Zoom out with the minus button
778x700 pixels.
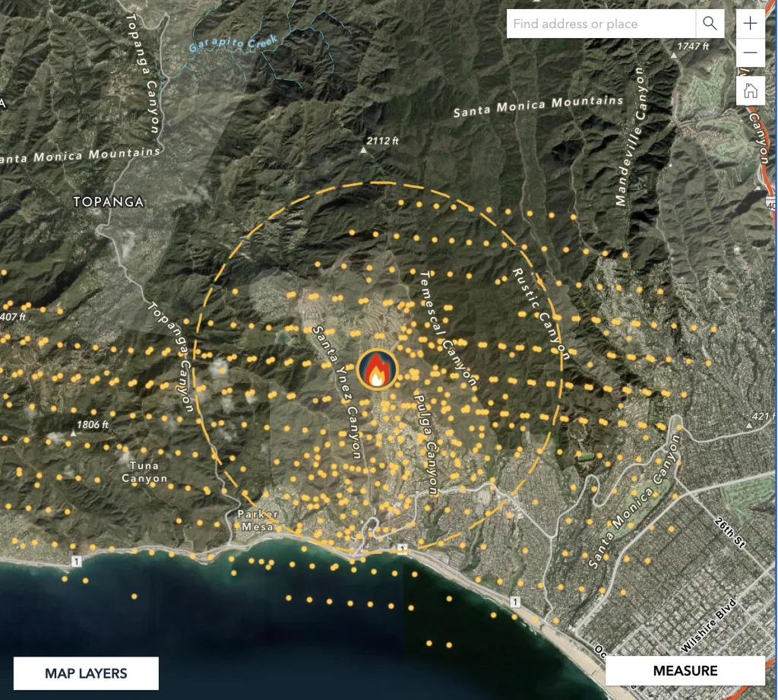(751, 53)
